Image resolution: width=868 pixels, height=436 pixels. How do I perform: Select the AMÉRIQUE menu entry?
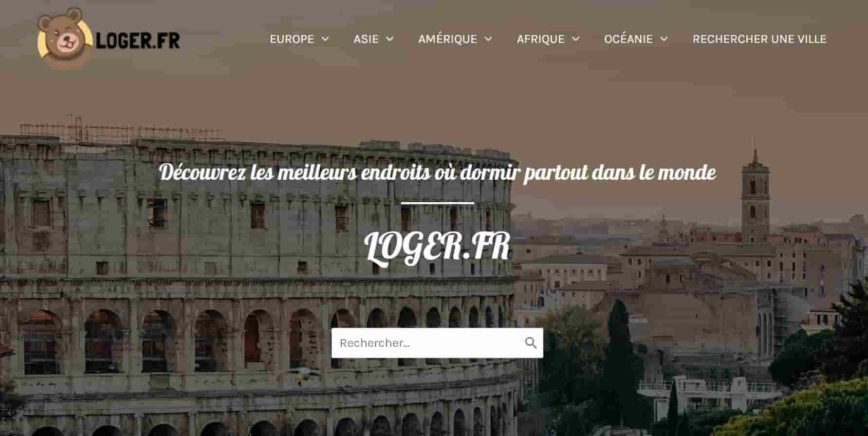pos(447,39)
